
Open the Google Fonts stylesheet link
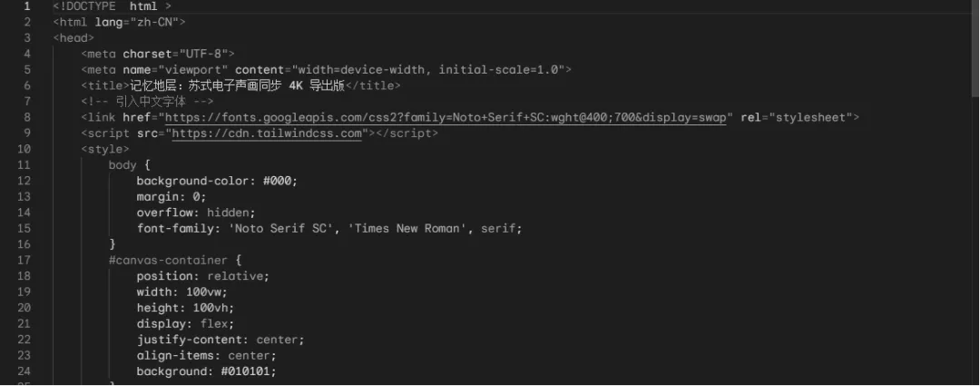446,117
